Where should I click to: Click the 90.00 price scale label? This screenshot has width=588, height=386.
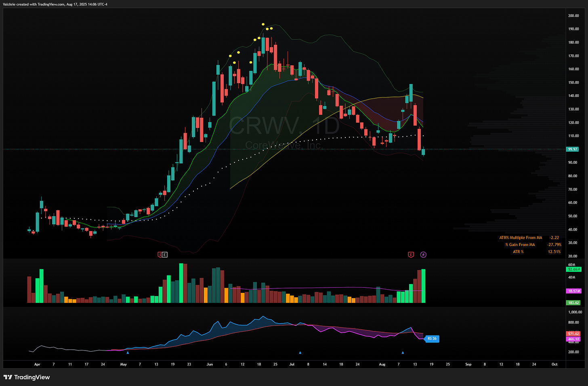coord(573,163)
